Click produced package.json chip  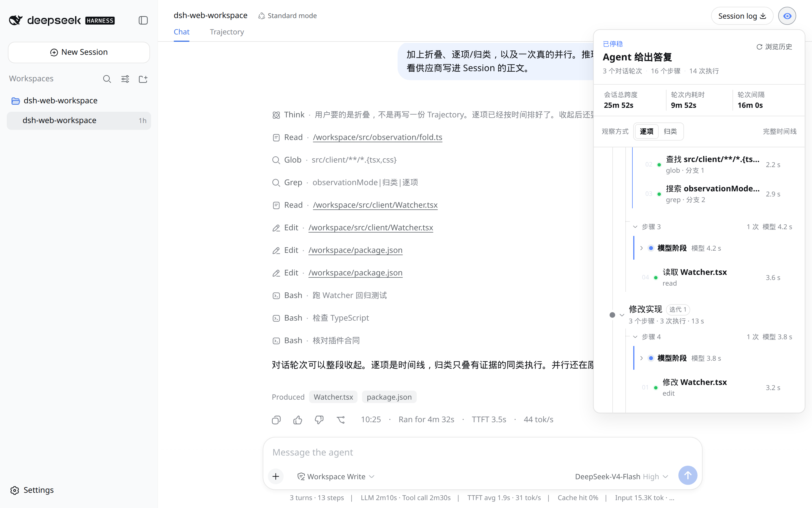pos(389,397)
